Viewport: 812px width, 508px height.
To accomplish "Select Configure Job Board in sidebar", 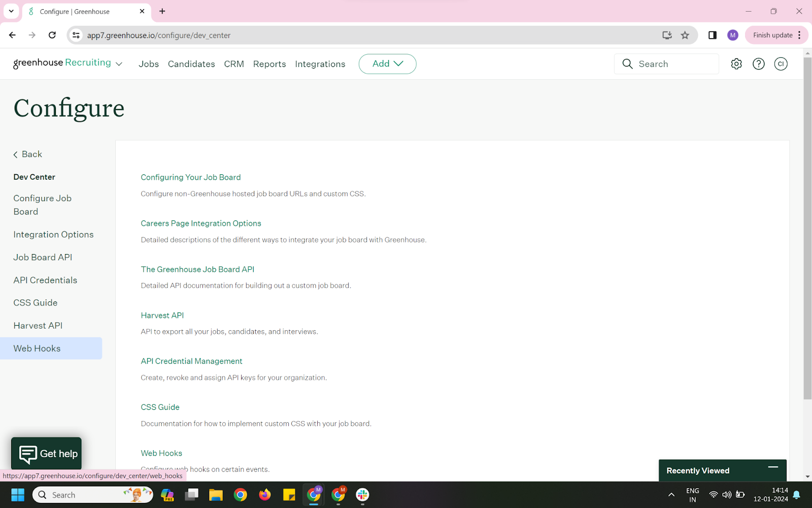I will click(43, 205).
